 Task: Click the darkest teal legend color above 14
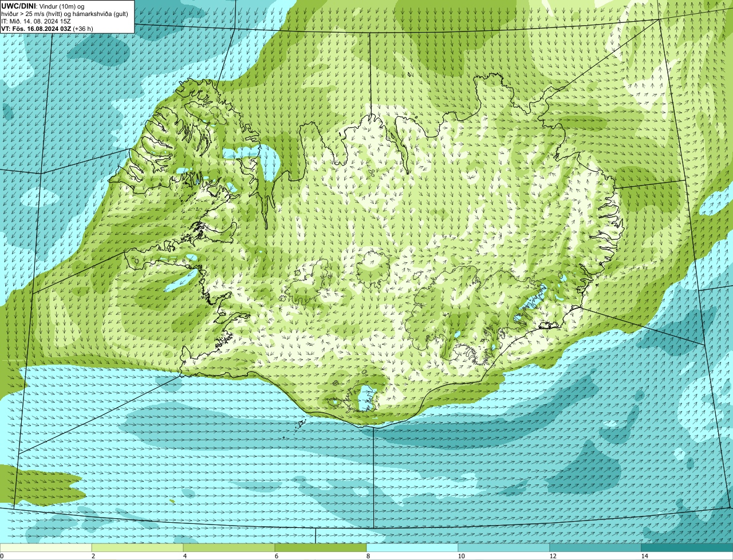687,547
